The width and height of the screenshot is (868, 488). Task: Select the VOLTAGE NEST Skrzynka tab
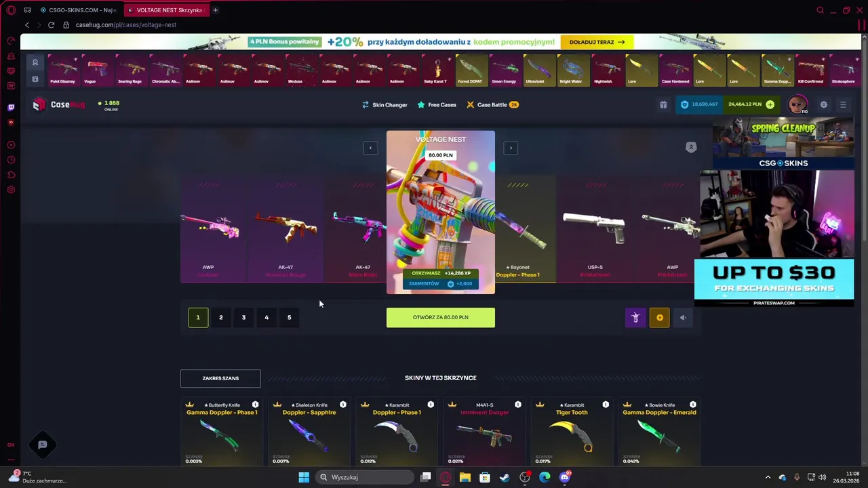[166, 10]
